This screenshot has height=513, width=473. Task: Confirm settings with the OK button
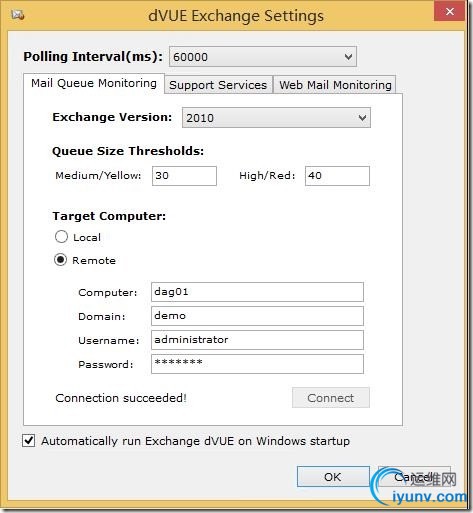tap(333, 477)
